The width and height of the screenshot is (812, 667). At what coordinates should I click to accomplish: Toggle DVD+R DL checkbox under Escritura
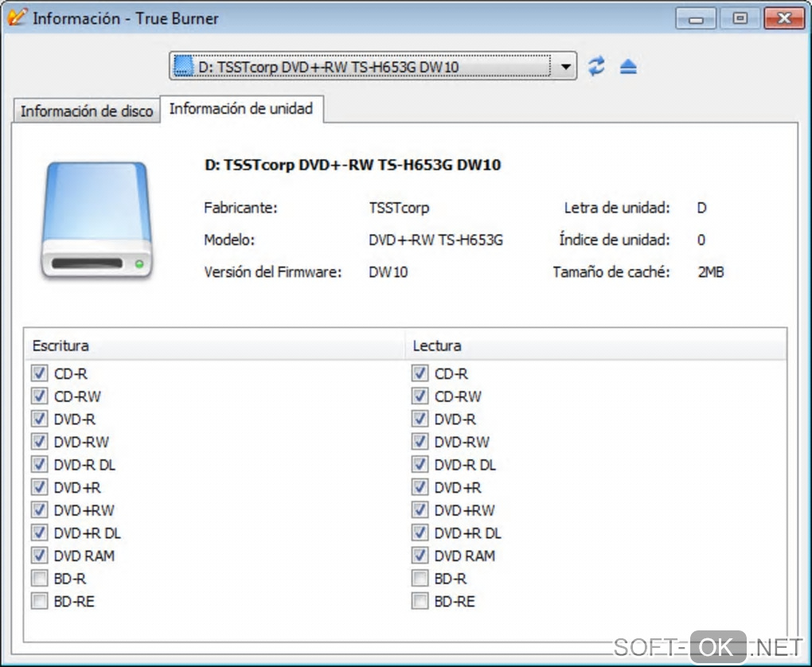point(39,532)
